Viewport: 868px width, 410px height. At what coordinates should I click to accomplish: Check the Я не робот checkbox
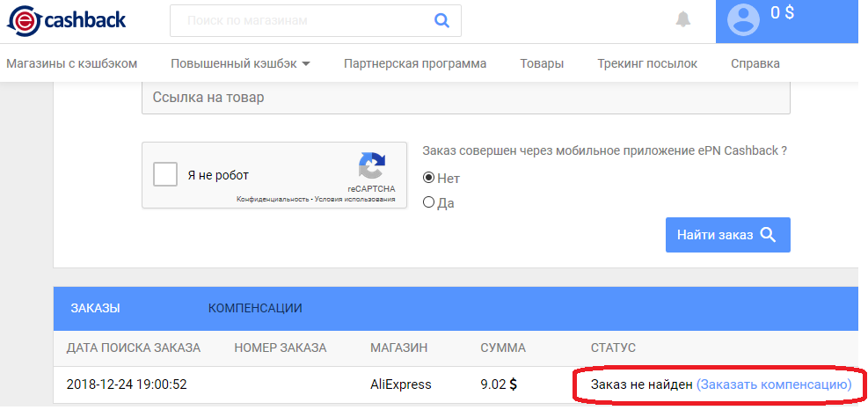(165, 175)
